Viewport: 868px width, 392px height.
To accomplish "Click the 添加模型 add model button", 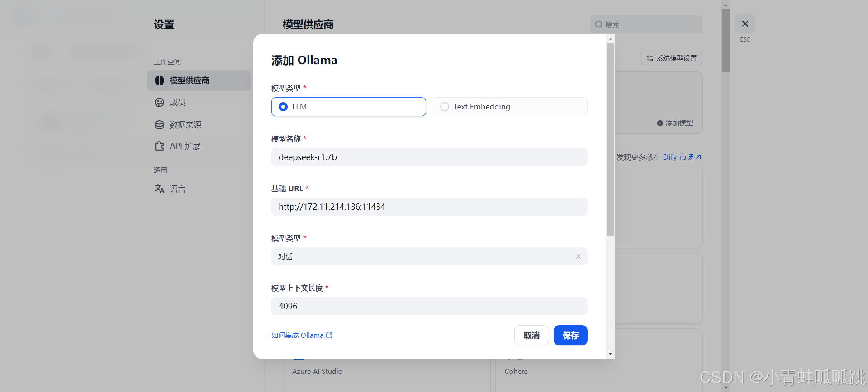I will 675,123.
